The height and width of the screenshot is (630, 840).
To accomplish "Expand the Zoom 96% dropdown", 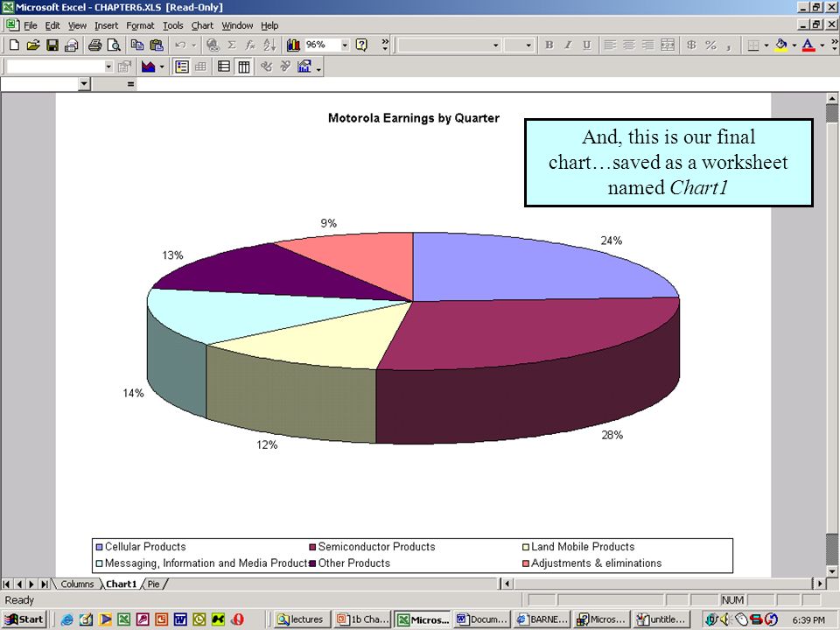I will point(345,45).
